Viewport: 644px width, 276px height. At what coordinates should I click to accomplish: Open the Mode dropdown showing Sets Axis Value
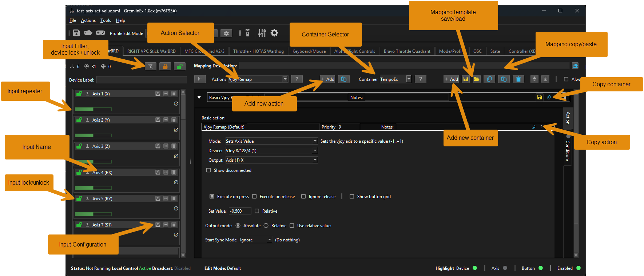[271, 141]
